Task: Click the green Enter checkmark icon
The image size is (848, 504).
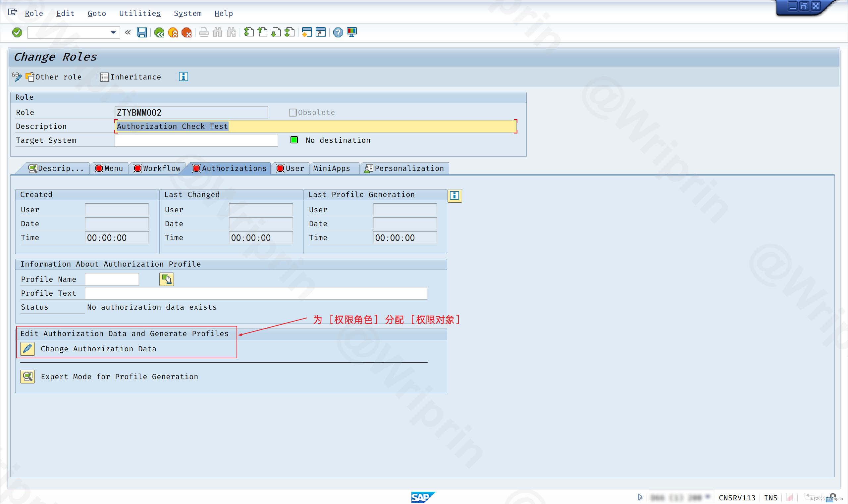Action: tap(17, 32)
